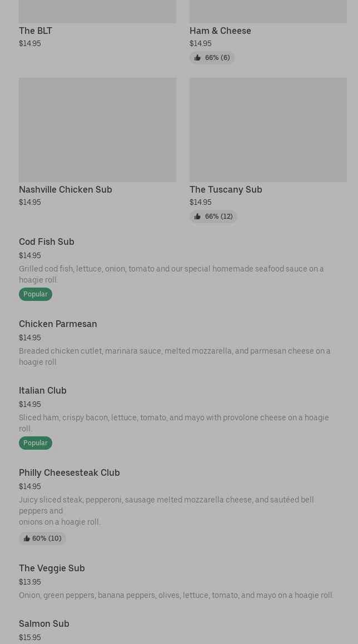358x644 pixels.
Task: Click Popular badge under Cod Fish Sub
Action: [x=36, y=294]
